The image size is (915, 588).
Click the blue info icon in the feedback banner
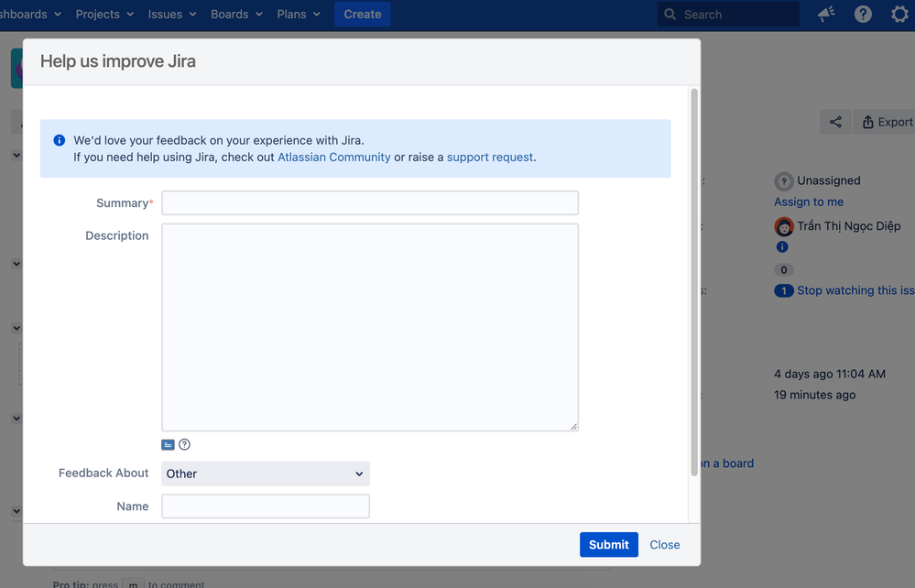(59, 140)
